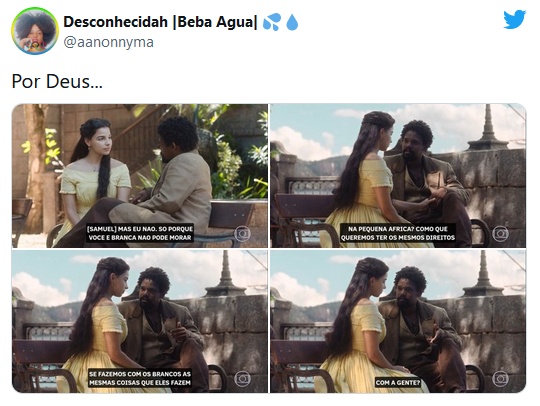Click the stone spire in top-right image
The image size is (540, 406).
[488, 129]
